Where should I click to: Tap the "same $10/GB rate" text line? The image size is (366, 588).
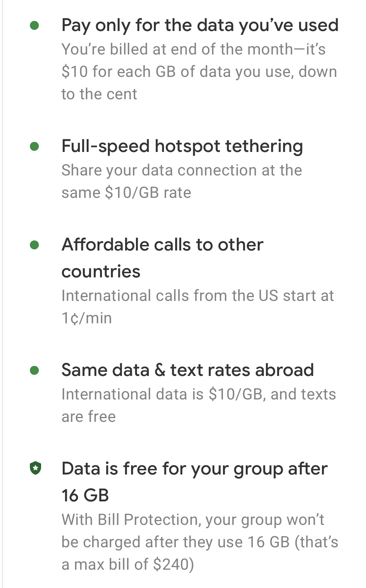(x=126, y=193)
